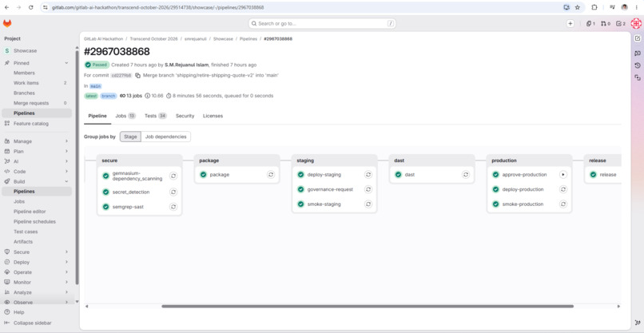Open the user avatar menu

(x=636, y=24)
